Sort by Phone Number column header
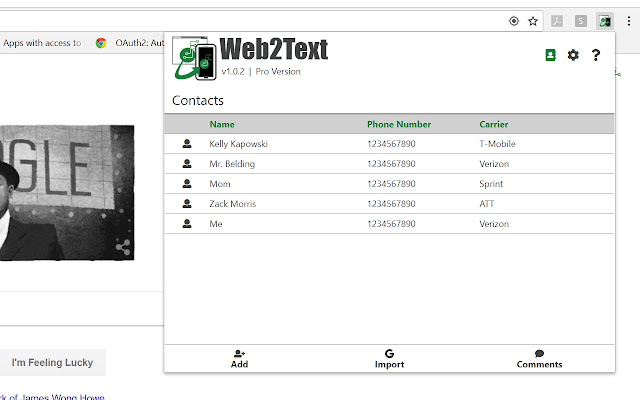This screenshot has width=640, height=400. 399,124
